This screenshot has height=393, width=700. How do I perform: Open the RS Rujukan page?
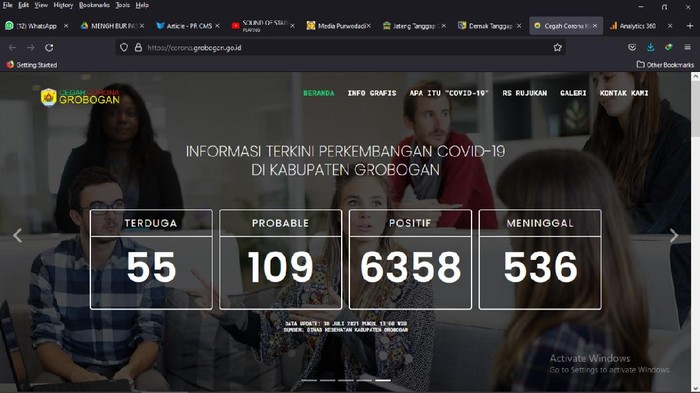pos(525,93)
